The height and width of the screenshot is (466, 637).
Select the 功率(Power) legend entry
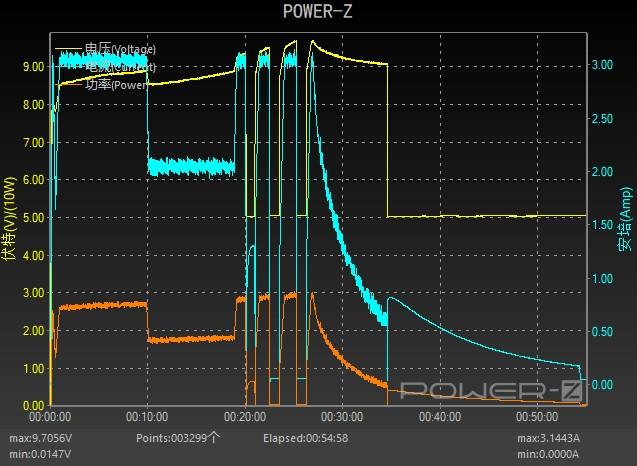coord(102,85)
